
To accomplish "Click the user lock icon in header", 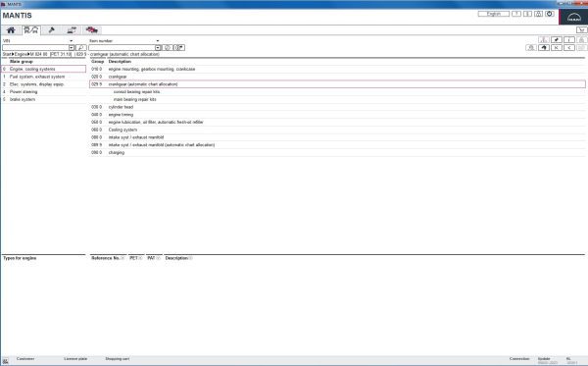I will [538, 14].
